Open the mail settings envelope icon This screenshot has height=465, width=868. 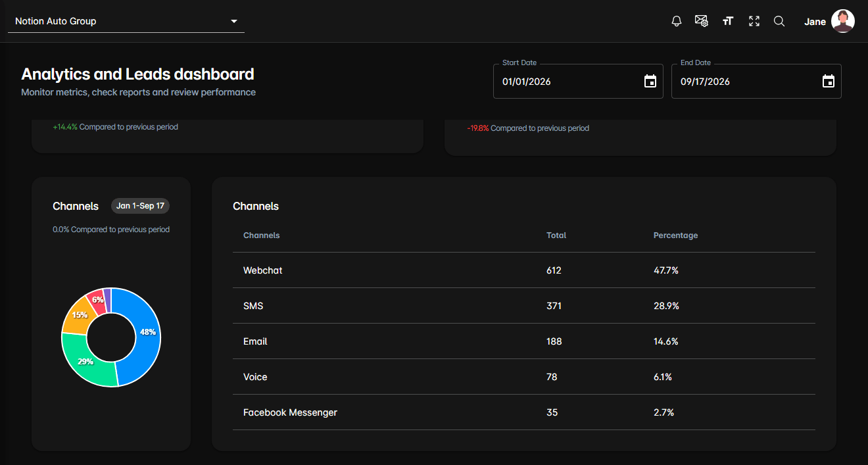pos(702,21)
